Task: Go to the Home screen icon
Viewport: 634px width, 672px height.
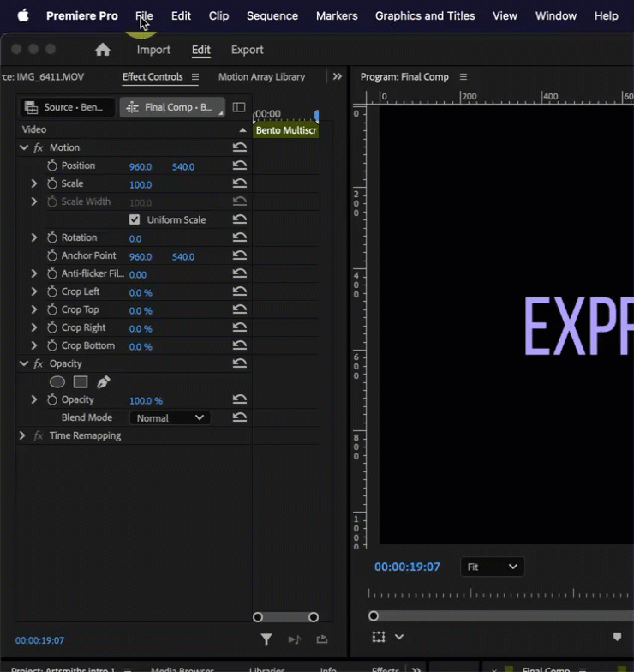Action: [103, 50]
